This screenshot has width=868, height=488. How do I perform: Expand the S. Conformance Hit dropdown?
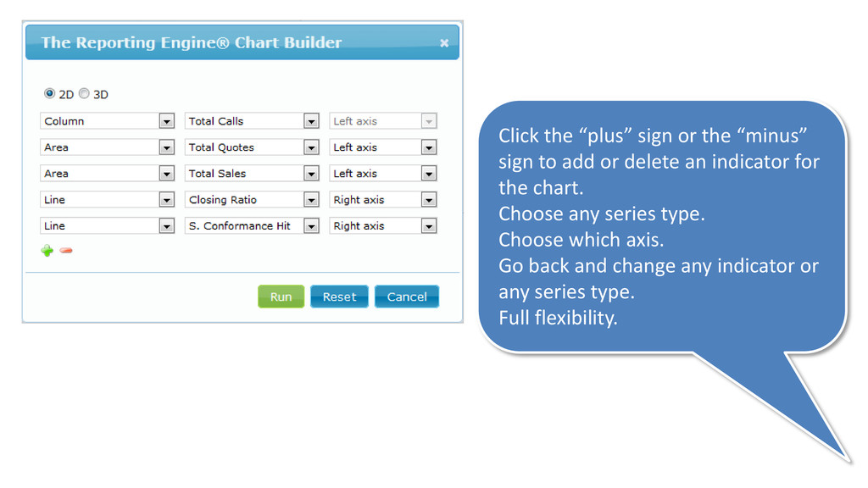tap(252, 225)
